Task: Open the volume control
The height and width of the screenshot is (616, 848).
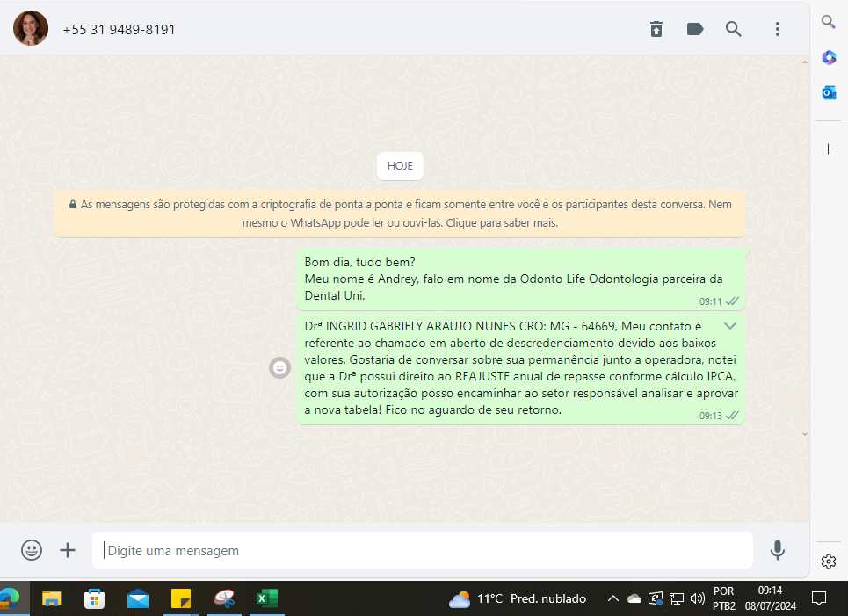Action: point(698,598)
